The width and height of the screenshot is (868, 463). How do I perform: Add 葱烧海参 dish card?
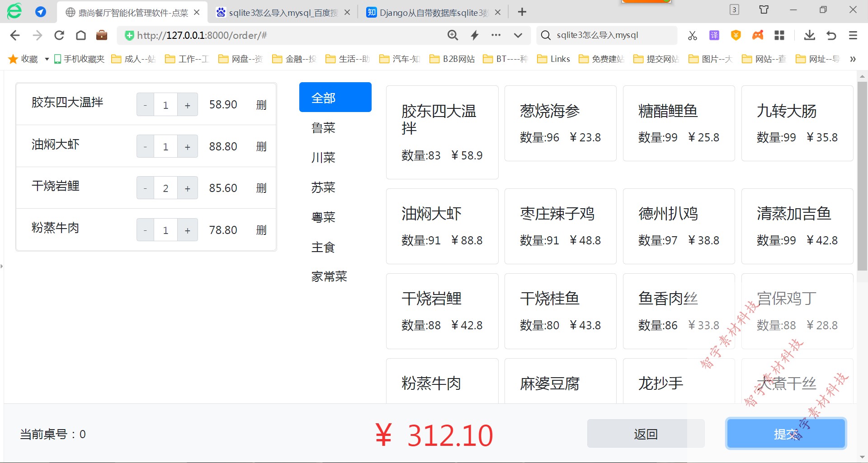[x=560, y=123]
